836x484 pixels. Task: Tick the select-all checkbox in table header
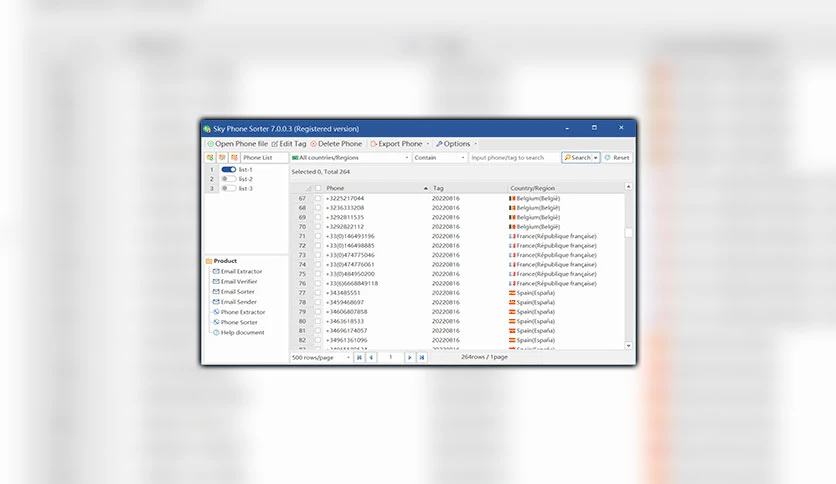[x=318, y=188]
